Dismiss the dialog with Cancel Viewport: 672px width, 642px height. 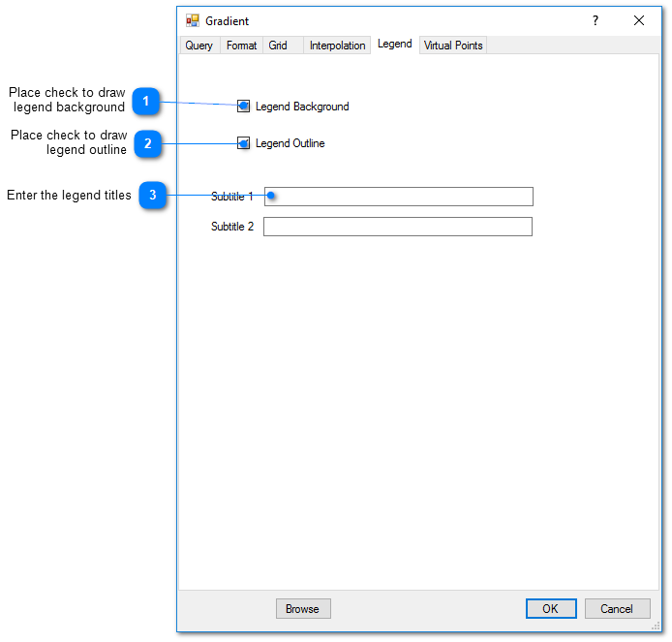pyautogui.click(x=617, y=608)
